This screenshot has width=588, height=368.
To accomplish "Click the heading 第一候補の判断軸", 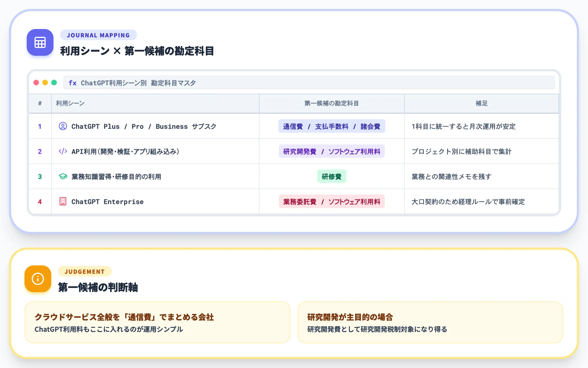I will click(x=98, y=287).
